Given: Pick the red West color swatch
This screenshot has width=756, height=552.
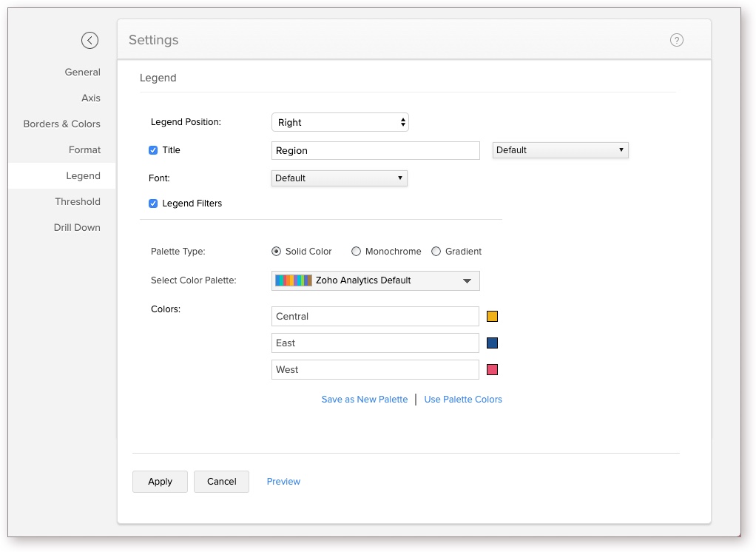Looking at the screenshot, I should pos(492,370).
